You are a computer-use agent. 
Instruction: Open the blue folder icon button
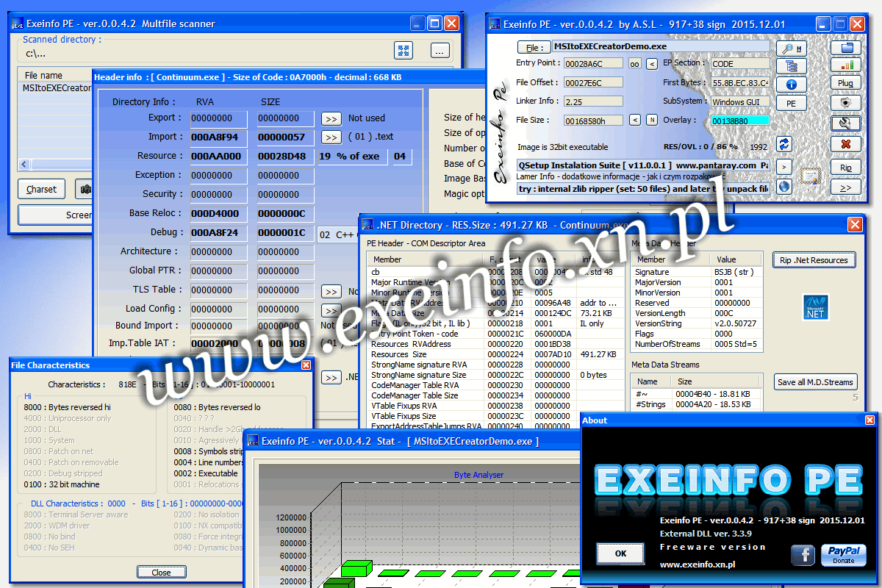tap(846, 48)
